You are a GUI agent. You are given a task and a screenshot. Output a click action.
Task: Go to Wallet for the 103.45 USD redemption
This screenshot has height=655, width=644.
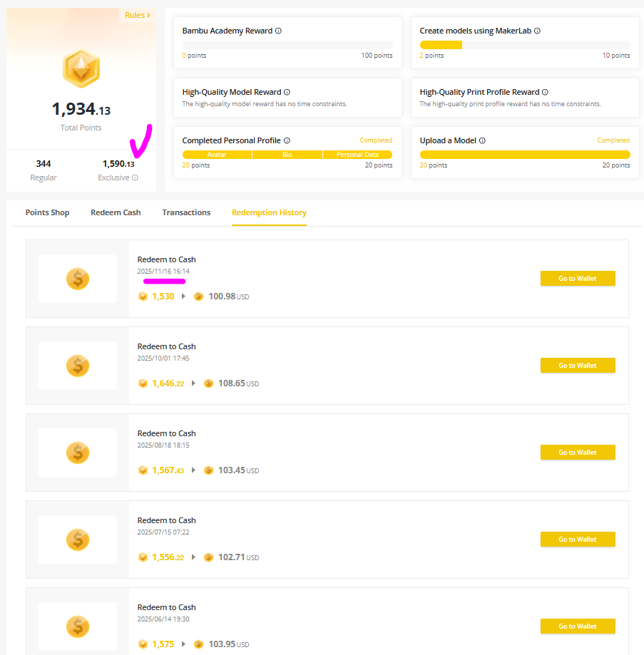pyautogui.click(x=577, y=453)
